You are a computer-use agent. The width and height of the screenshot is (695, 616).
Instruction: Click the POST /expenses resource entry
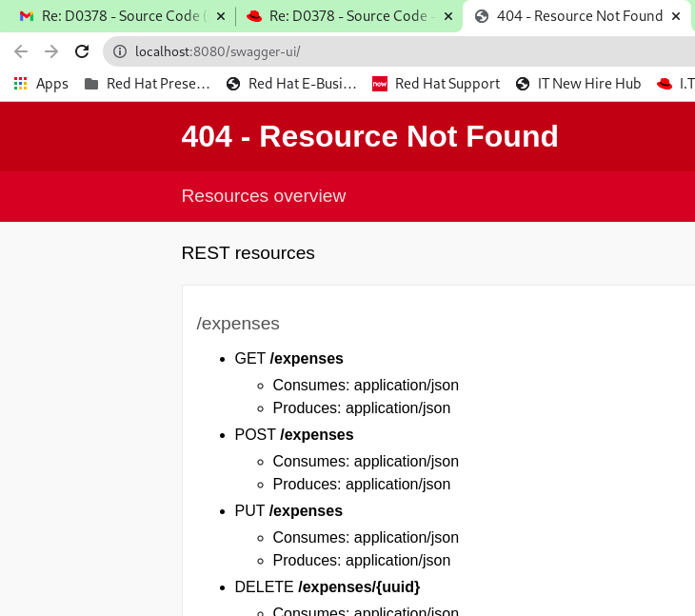294,435
